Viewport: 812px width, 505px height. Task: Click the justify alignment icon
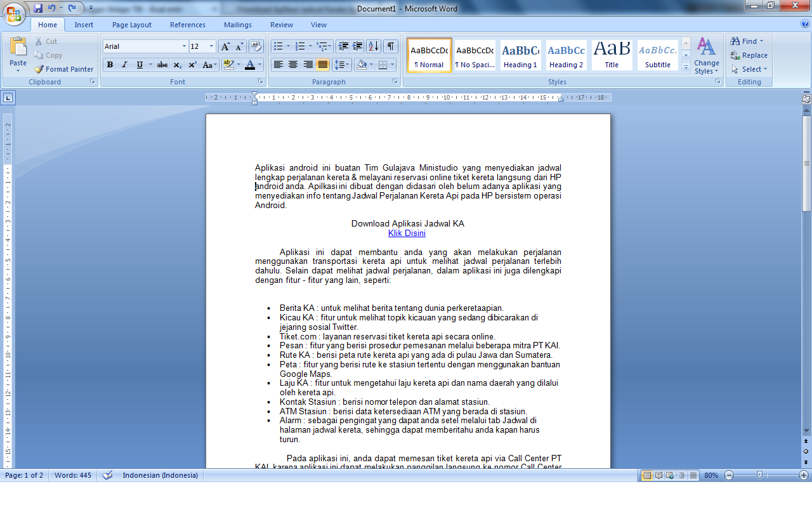tap(322, 65)
